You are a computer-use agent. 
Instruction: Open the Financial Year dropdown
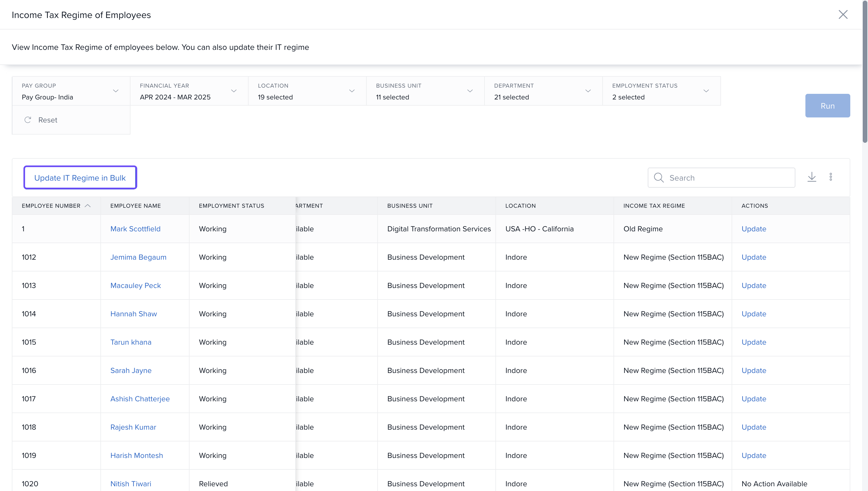(x=234, y=91)
